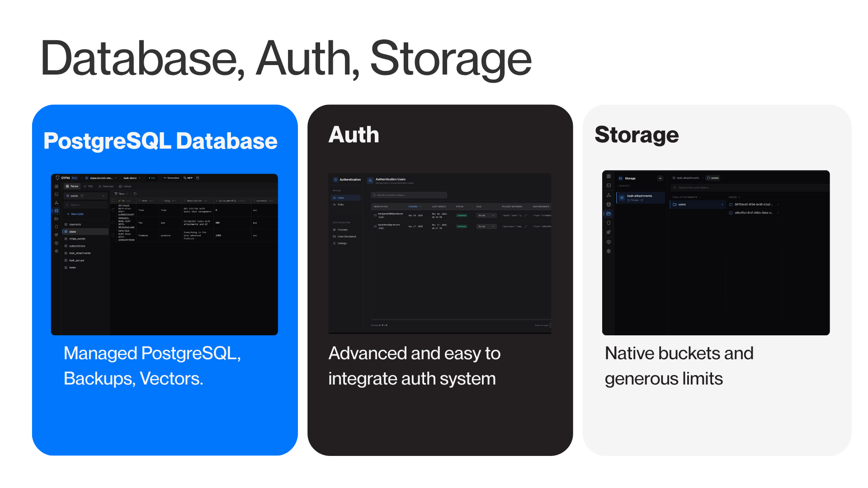This screenshot has width=868, height=488.
Task: Click the database icon in Storage screenshot sidebar
Action: point(609,204)
